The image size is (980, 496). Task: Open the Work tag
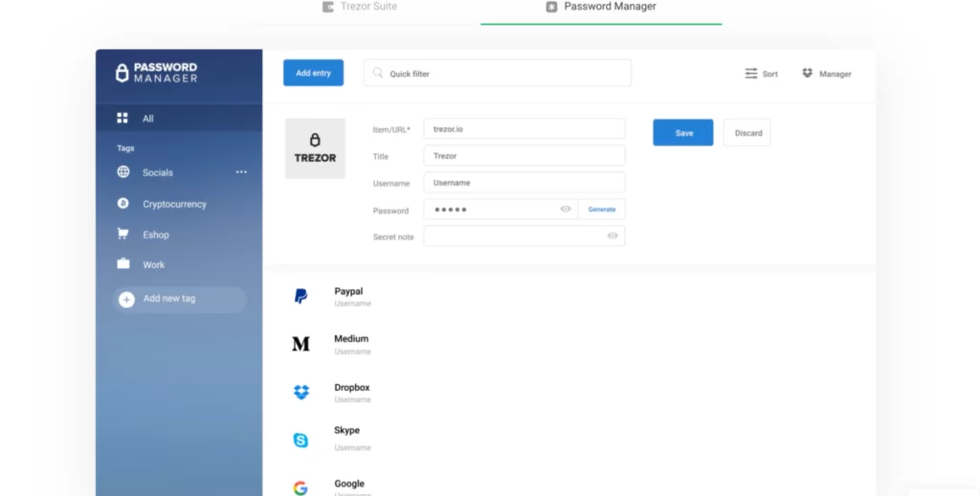pyautogui.click(x=154, y=264)
